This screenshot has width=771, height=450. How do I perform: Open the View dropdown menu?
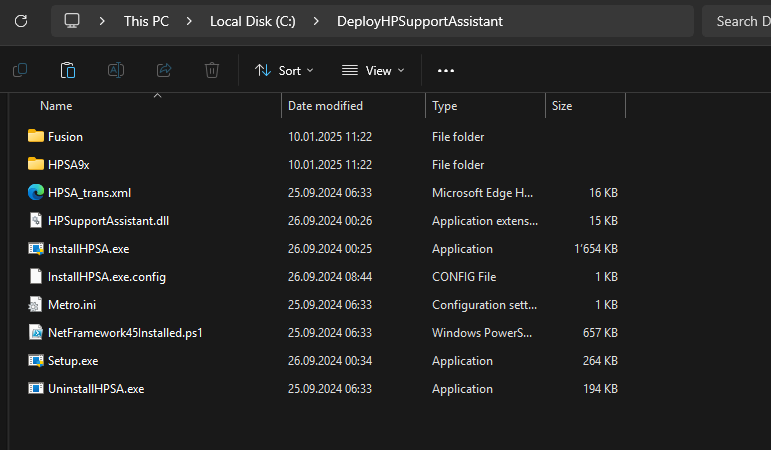[x=373, y=71]
